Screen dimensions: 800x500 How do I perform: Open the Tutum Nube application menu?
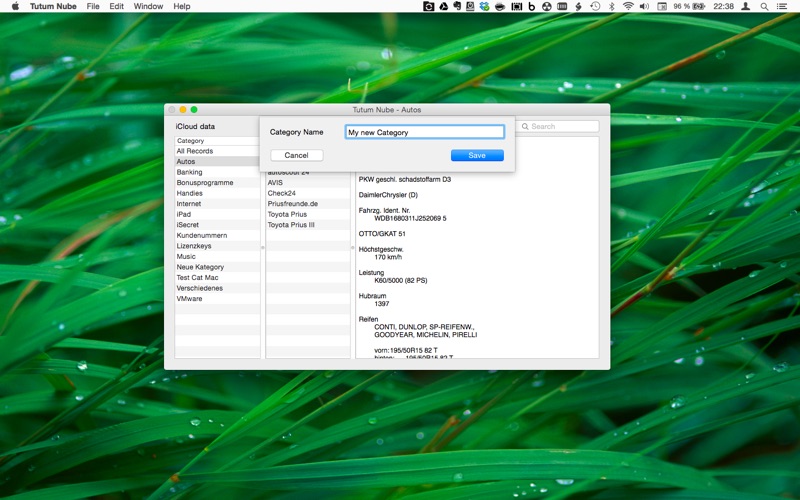point(53,6)
